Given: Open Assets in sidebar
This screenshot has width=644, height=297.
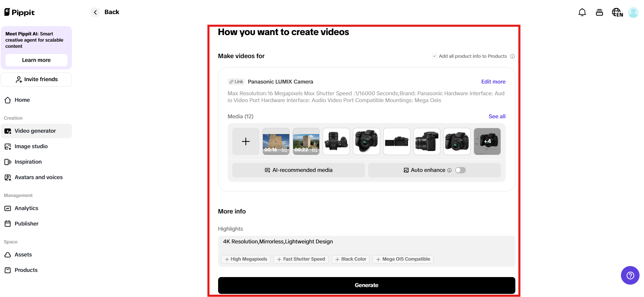Looking at the screenshot, I should pos(36,255).
